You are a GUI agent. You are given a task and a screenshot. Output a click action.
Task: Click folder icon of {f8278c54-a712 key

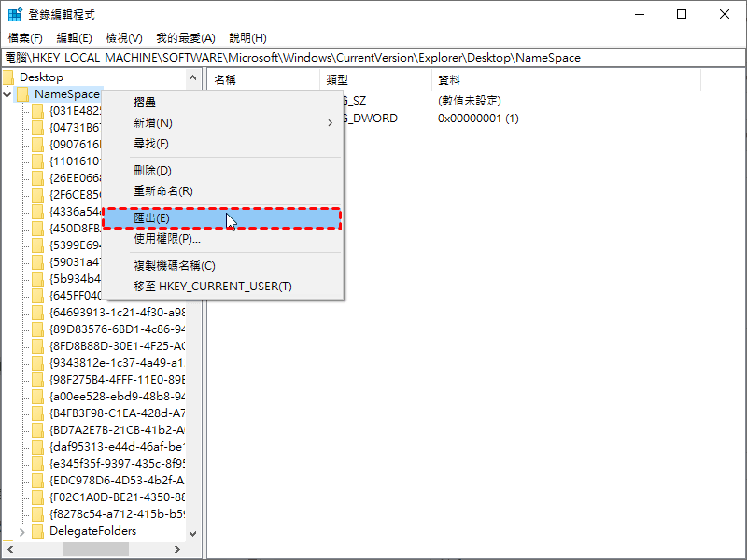(37, 514)
